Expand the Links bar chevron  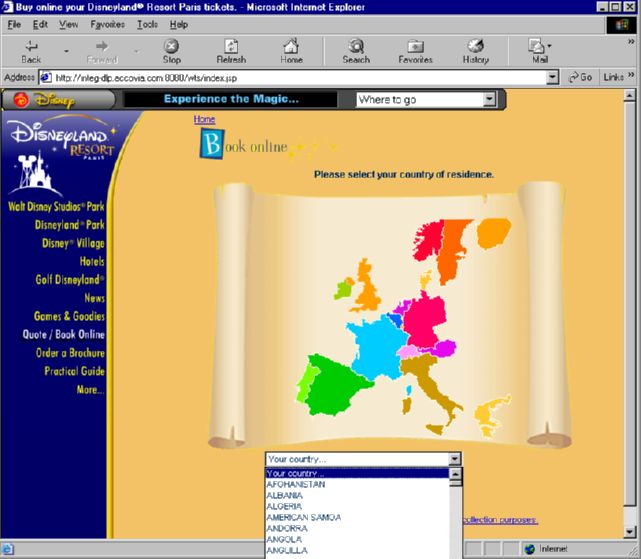coord(631,75)
